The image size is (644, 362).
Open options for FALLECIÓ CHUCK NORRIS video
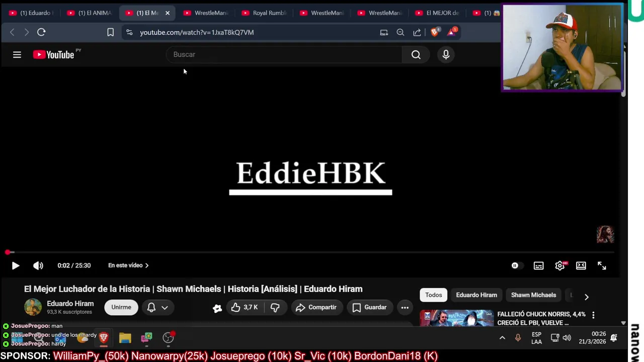[593, 315]
